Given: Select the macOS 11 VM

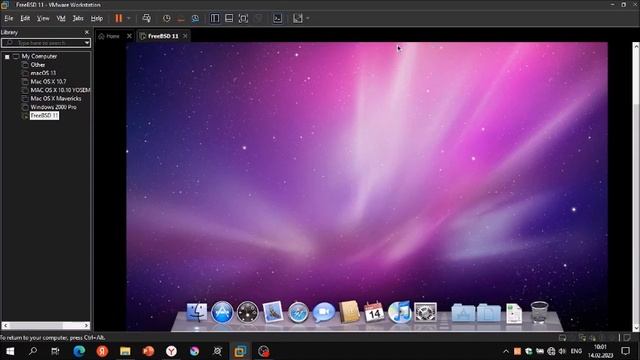Looking at the screenshot, I should tap(43, 73).
